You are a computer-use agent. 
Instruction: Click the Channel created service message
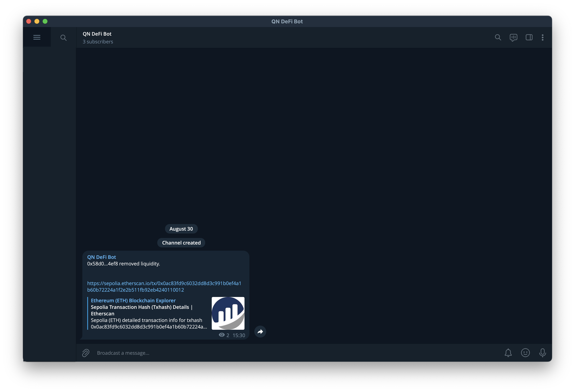tap(181, 243)
